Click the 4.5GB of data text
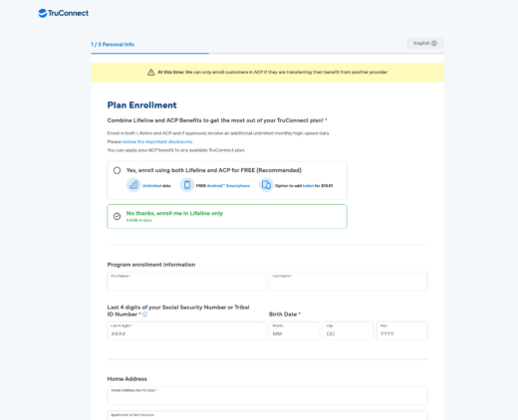 pyautogui.click(x=138, y=220)
